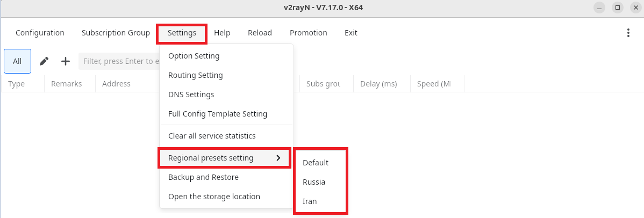The width and height of the screenshot is (644, 218).
Task: Open the Settings menu
Action: click(182, 33)
